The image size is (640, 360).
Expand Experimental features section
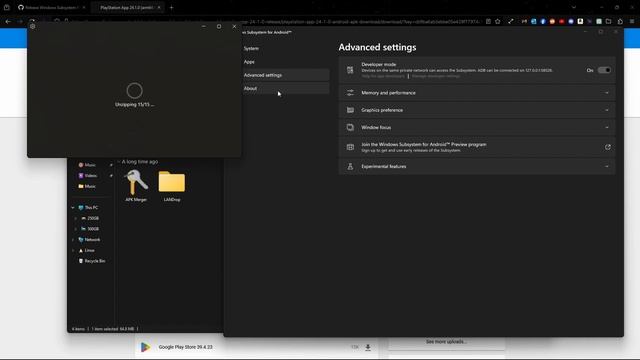pos(477,167)
